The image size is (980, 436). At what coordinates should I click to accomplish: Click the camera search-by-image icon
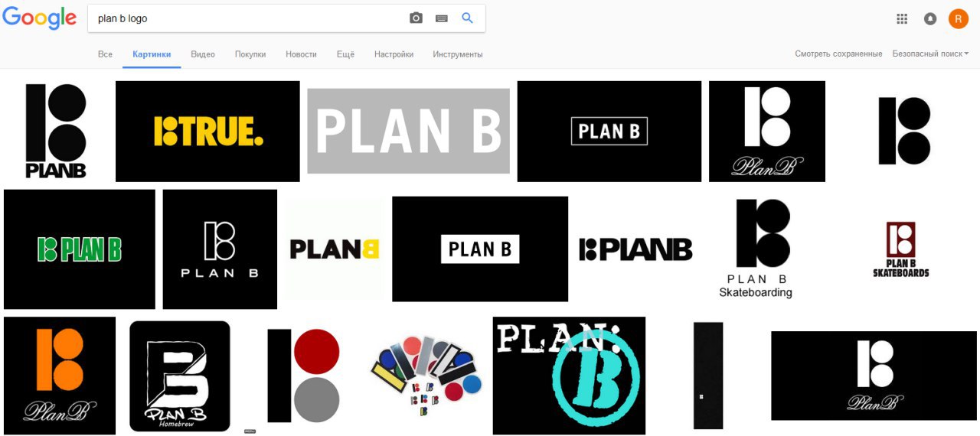tap(416, 18)
